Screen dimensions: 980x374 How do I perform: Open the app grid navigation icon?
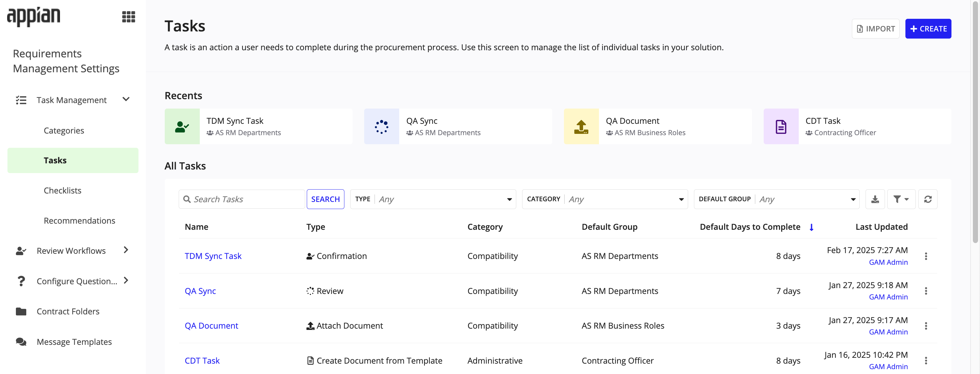point(129,17)
